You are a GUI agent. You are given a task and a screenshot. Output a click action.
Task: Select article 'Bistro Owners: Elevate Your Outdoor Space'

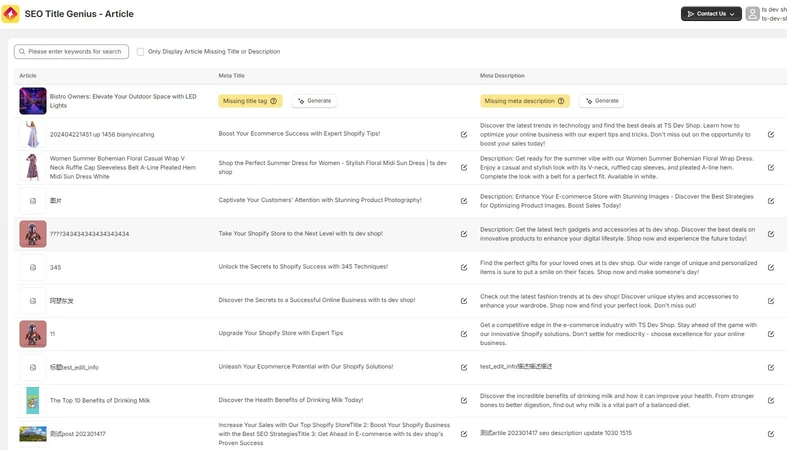pyautogui.click(x=123, y=101)
